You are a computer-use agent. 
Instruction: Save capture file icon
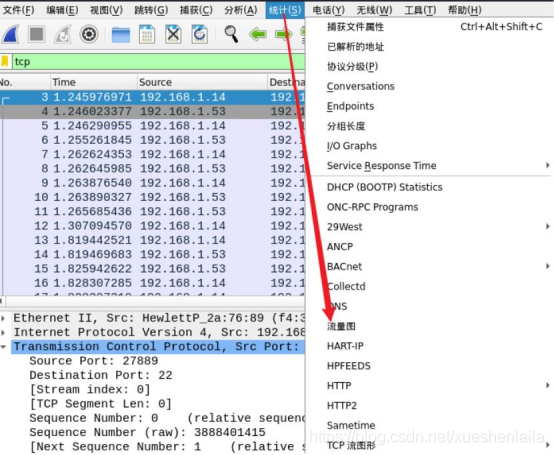(x=147, y=34)
